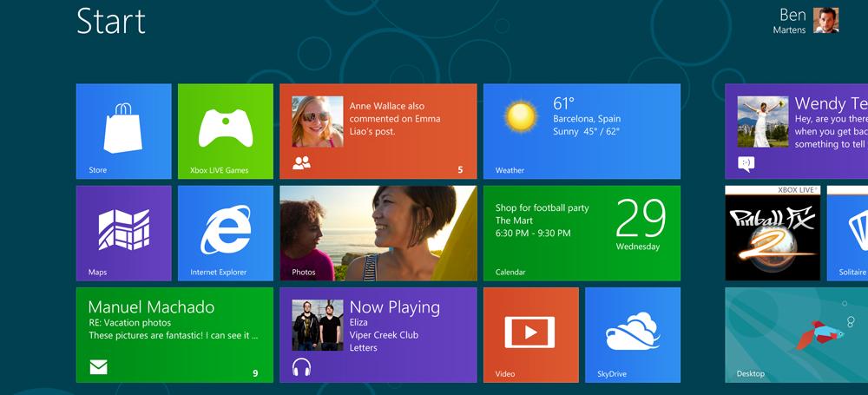Image resolution: width=868 pixels, height=395 pixels.
Task: Click 'Now Playing' heading
Action: coord(395,307)
